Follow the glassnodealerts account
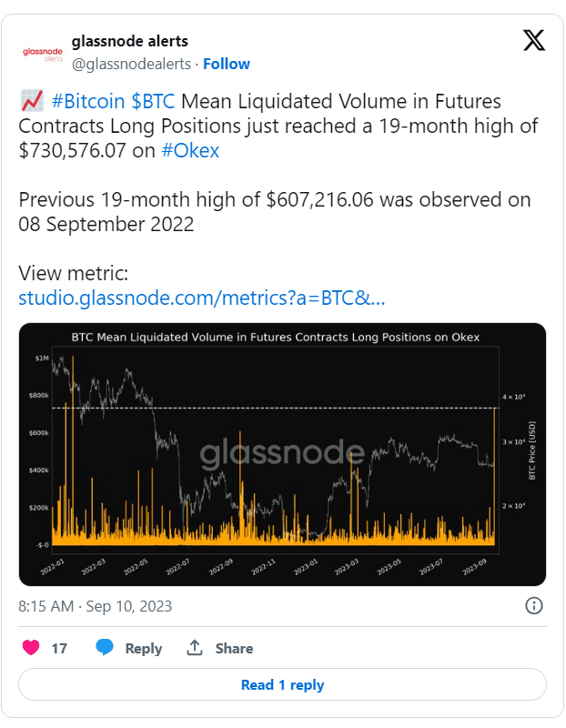The image size is (566, 728). pos(227,64)
